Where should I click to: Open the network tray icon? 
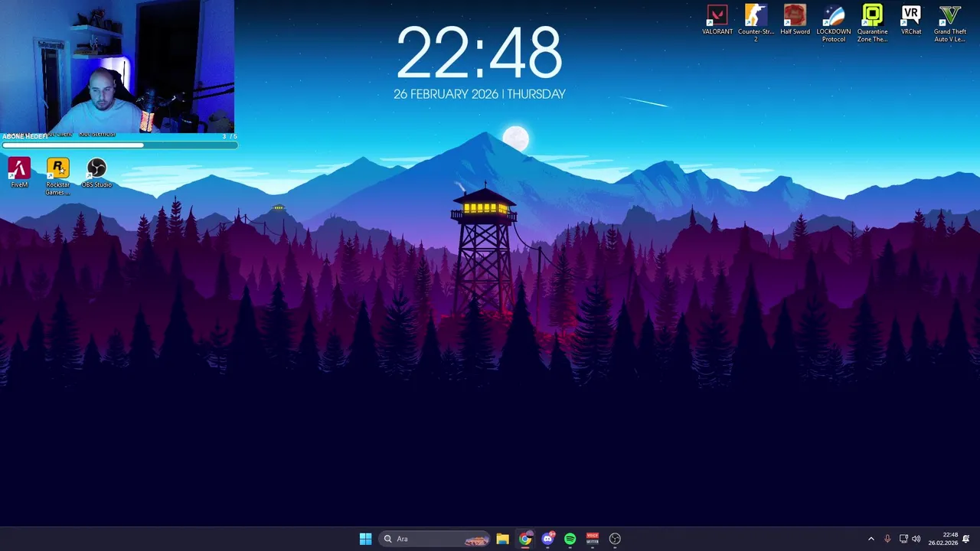(903, 539)
